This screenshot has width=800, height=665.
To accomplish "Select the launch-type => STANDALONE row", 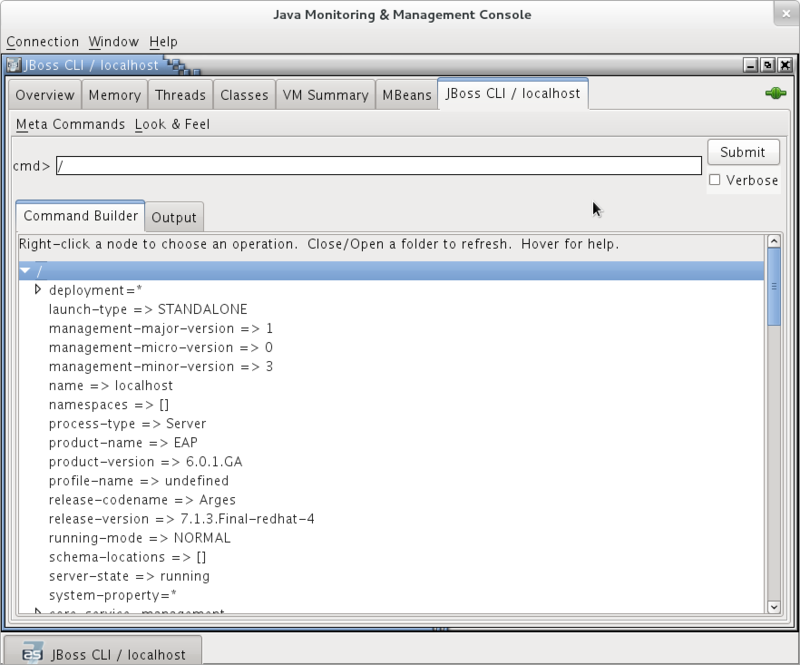I will click(148, 309).
